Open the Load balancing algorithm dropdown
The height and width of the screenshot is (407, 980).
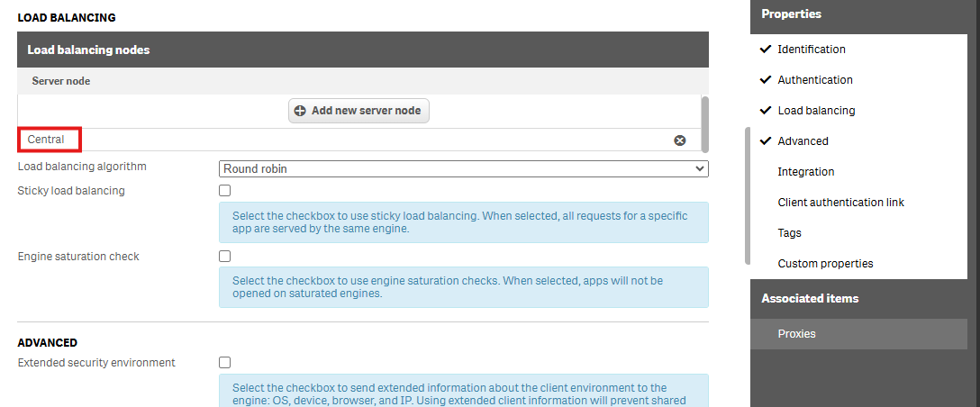463,168
